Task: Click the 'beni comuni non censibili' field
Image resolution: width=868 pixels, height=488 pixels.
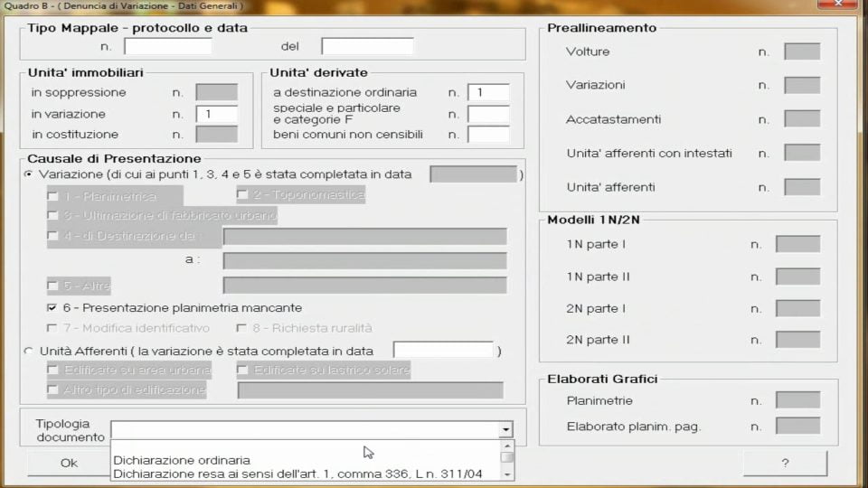Action: coord(488,135)
